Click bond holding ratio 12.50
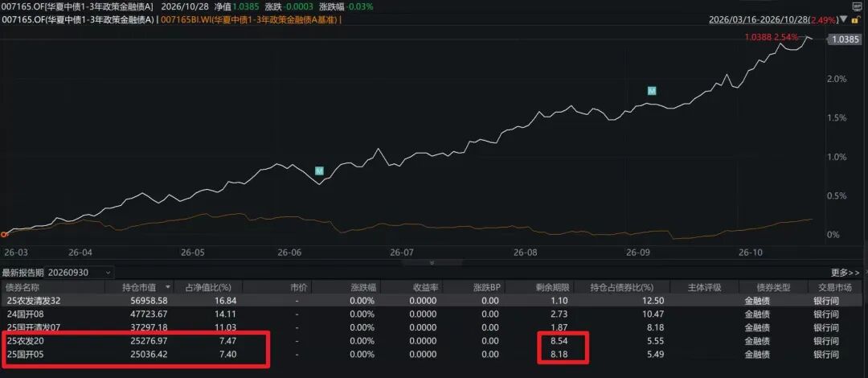868x378 pixels. (x=653, y=301)
